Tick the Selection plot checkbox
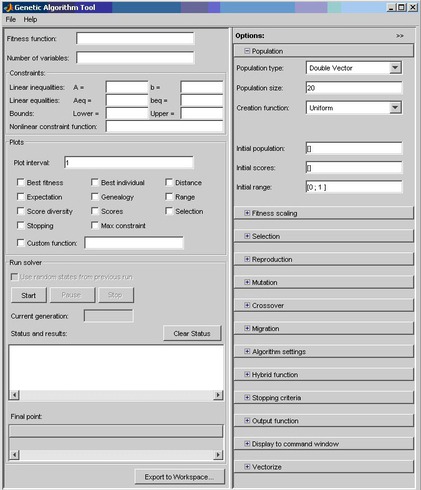This screenshot has height=490, width=421. tap(169, 211)
